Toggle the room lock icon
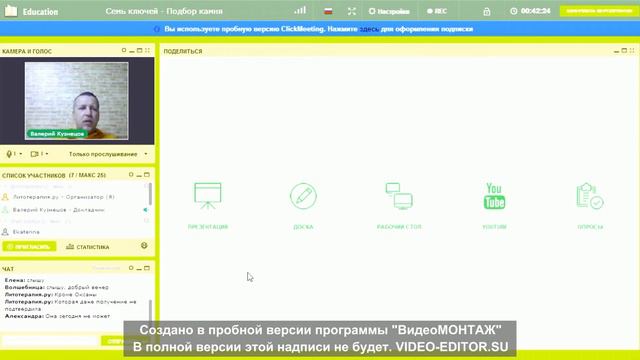Viewport: 640px width, 360px height. coord(487,11)
